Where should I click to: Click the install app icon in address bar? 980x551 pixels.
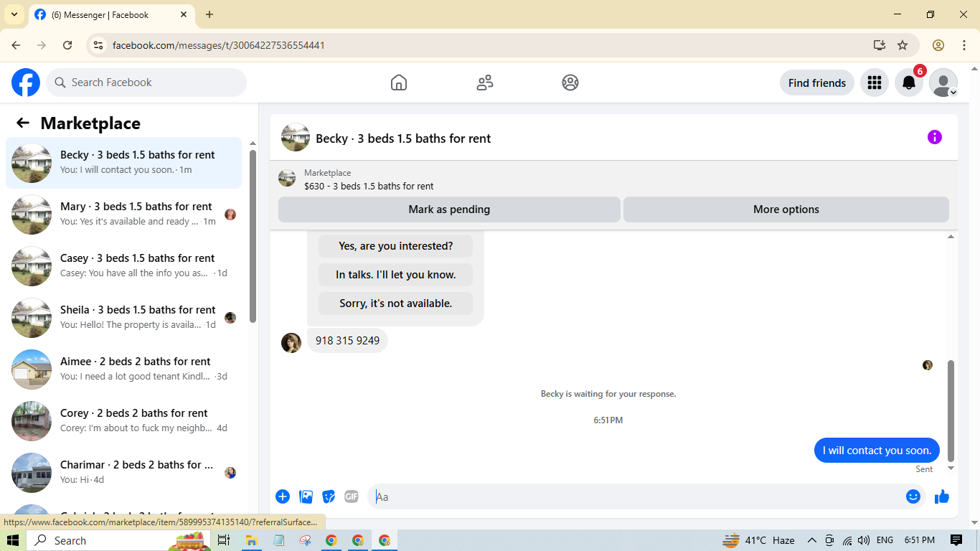tap(880, 45)
